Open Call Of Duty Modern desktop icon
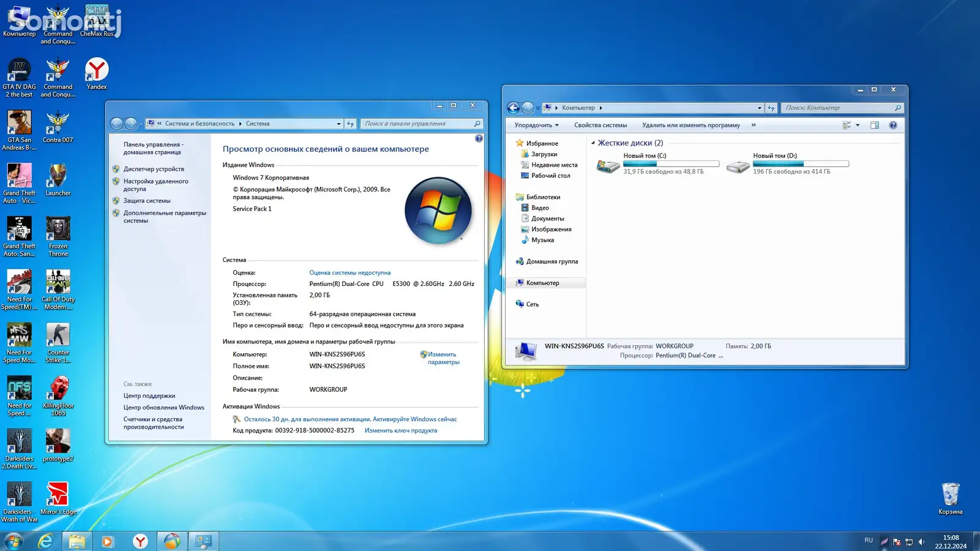 coord(58,290)
